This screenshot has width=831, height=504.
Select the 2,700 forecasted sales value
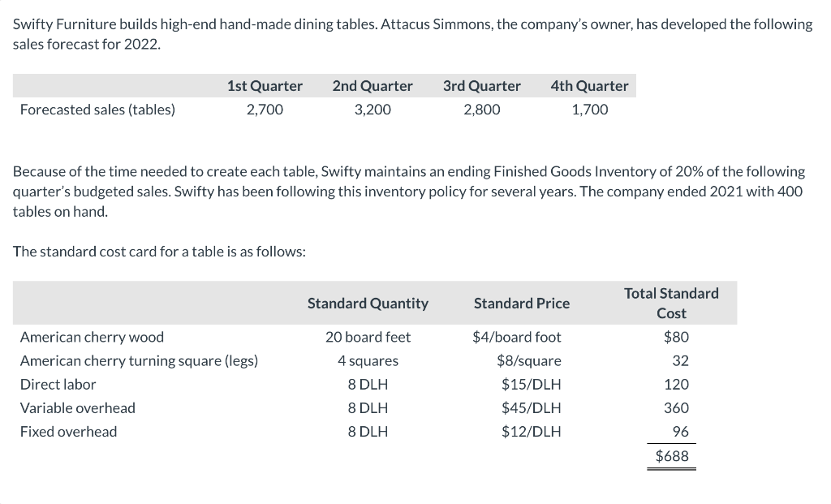(265, 110)
